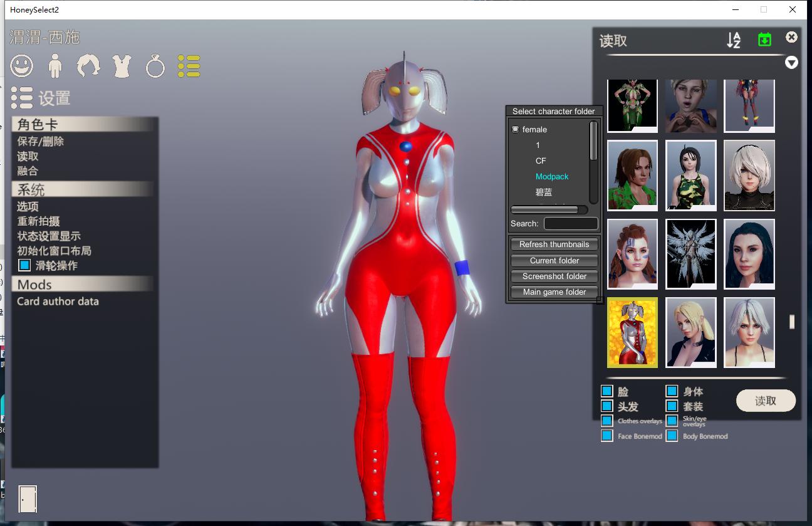Image resolution: width=812 pixels, height=526 pixels.
Task: Click 状态设置显示 status display menu item
Action: pyautogui.click(x=49, y=236)
